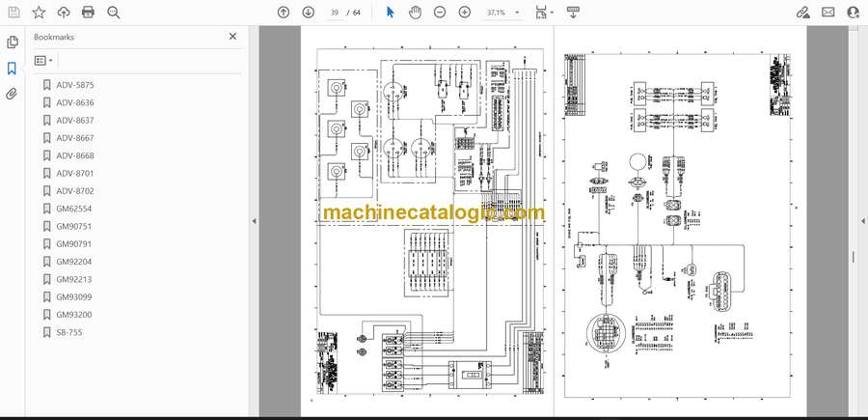Zoom out with minus icon
Viewport: 868px width, 420px height.
click(x=440, y=13)
